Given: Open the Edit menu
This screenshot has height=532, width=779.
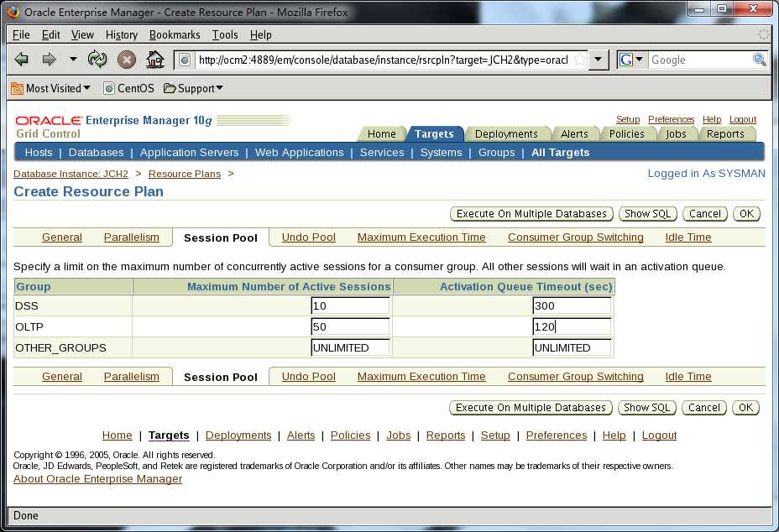Looking at the screenshot, I should [50, 34].
